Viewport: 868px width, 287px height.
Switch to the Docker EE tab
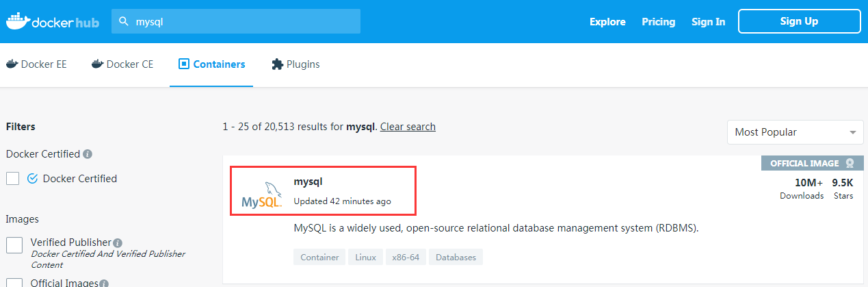click(x=36, y=64)
